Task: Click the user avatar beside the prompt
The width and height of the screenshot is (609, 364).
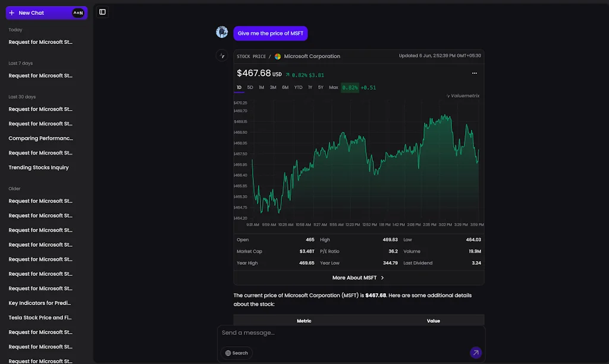Action: click(221, 32)
